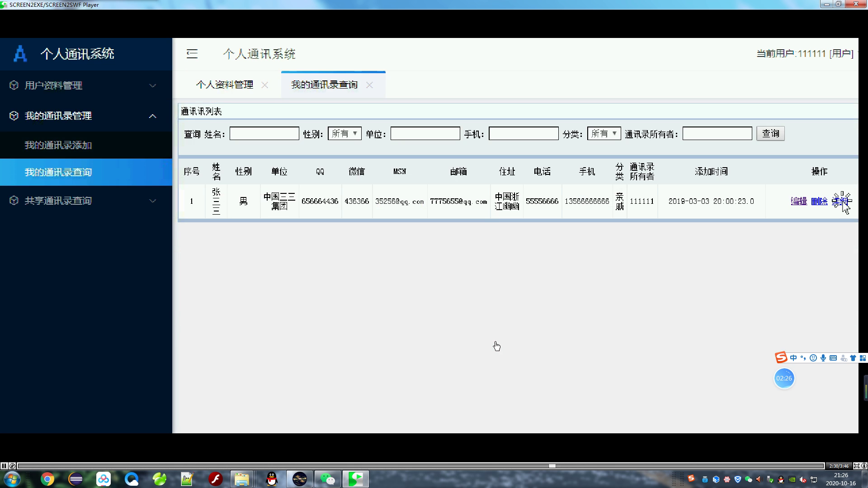Focus the 通讯录所有者 search field
This screenshot has height=488, width=868.
(717, 133)
